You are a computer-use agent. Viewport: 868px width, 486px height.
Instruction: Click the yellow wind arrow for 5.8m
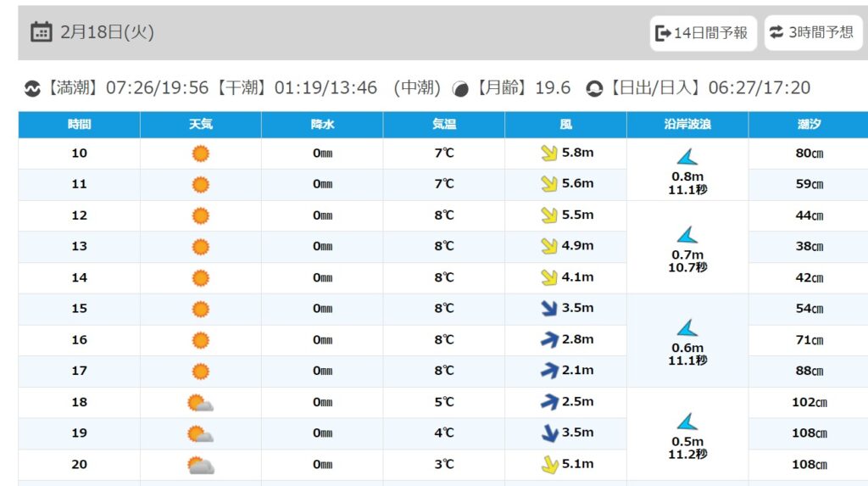(548, 153)
